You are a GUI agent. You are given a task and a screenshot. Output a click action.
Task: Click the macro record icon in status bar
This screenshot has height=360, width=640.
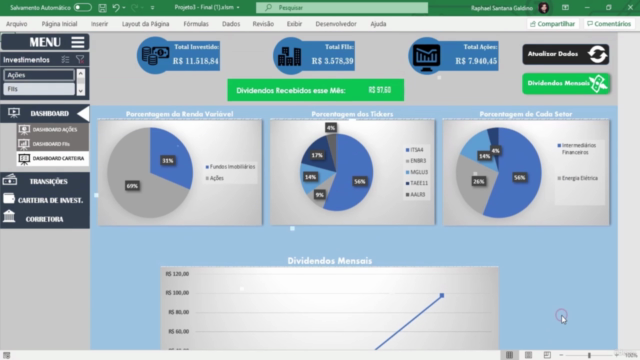[x=7, y=356]
